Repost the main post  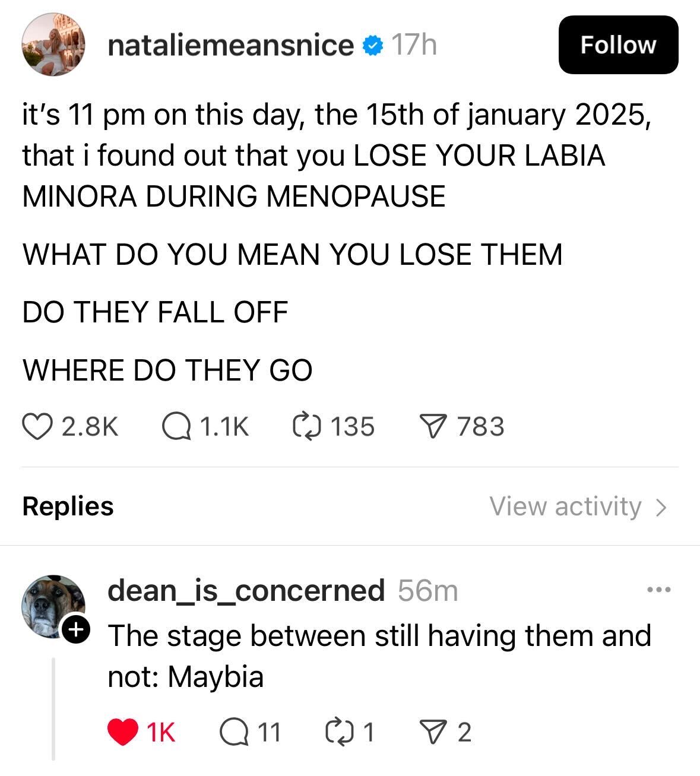[307, 427]
